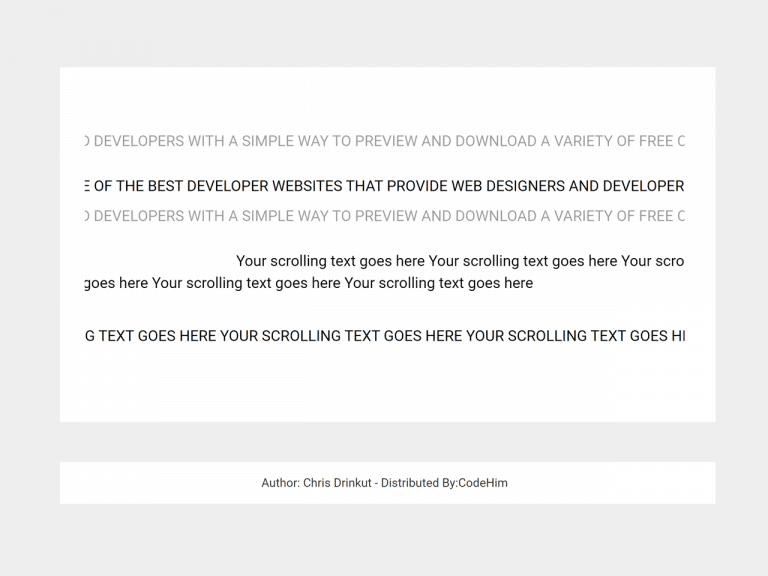
Task: Click the CodeHim link in the footer
Action: (x=483, y=483)
